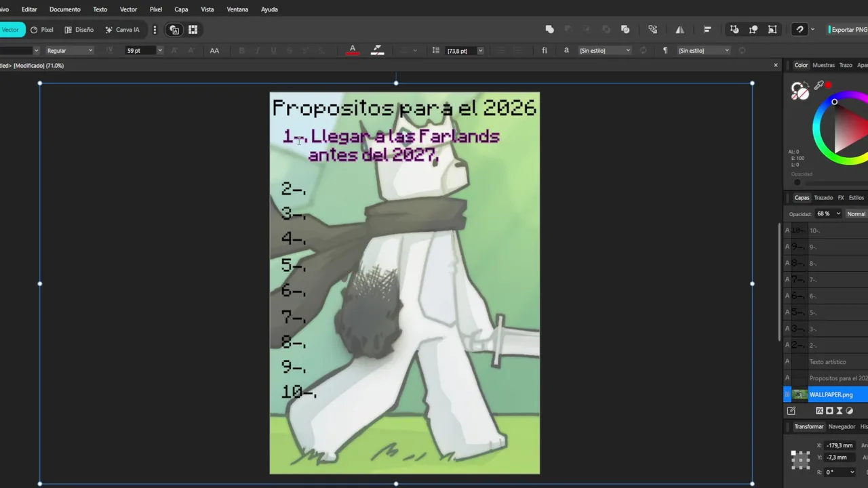Open the Vista menu

[x=208, y=9]
